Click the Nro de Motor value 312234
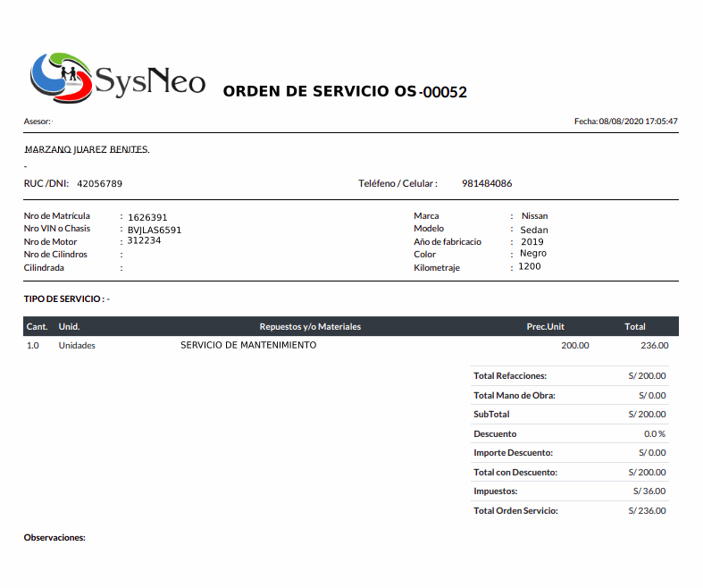Viewport: 703px width, 588px height. [144, 240]
